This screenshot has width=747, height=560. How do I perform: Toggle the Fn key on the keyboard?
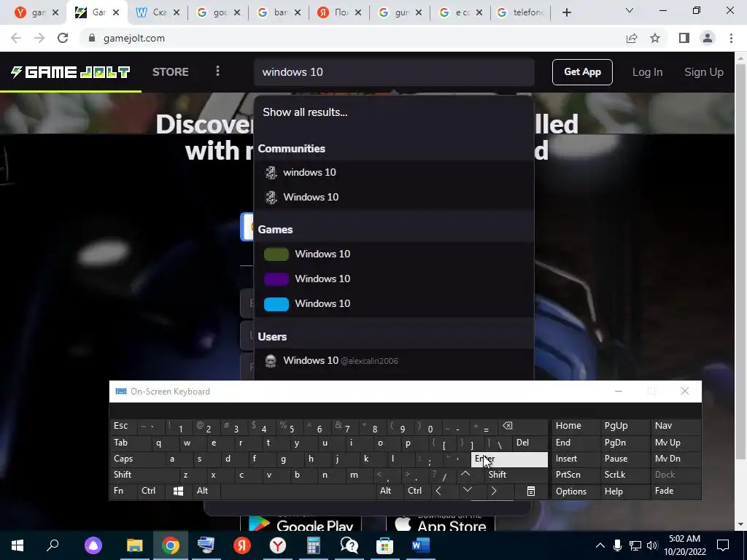click(124, 491)
